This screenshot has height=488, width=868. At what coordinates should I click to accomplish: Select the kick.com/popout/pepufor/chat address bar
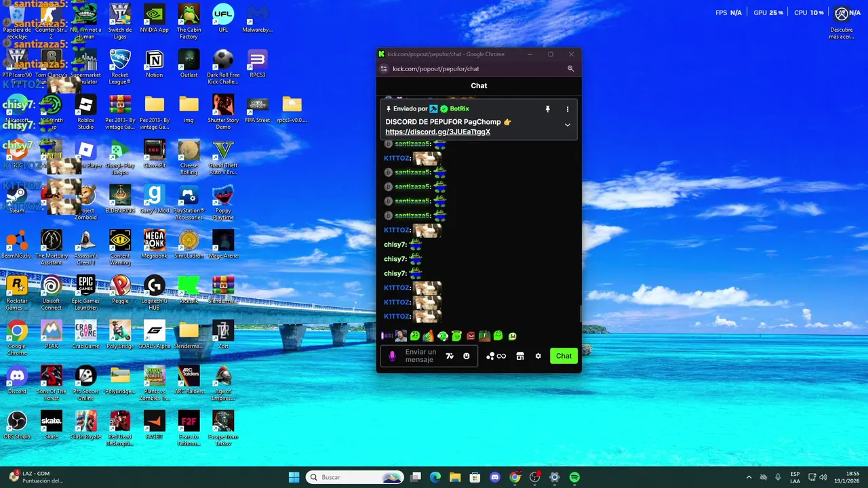[435, 68]
